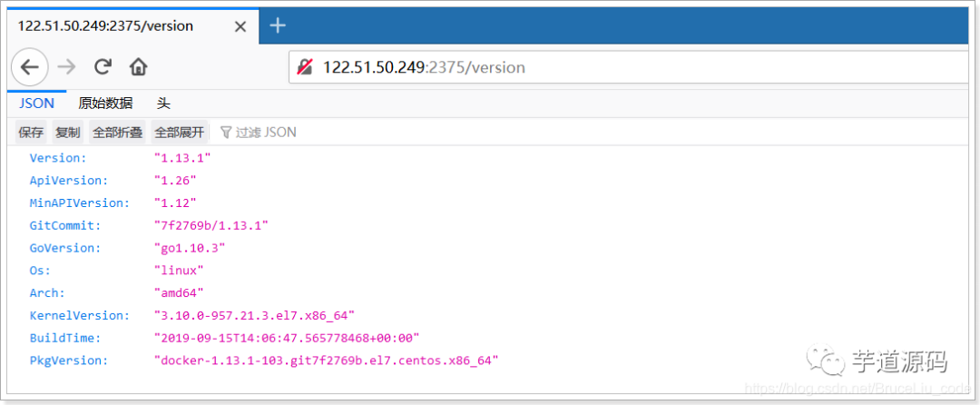The image size is (980, 405).
Task: Click the insecure connection lock icon
Action: pyautogui.click(x=304, y=67)
